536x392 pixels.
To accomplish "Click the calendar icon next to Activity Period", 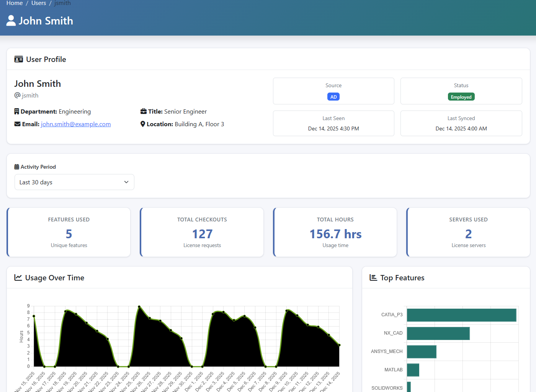I will tap(16, 166).
